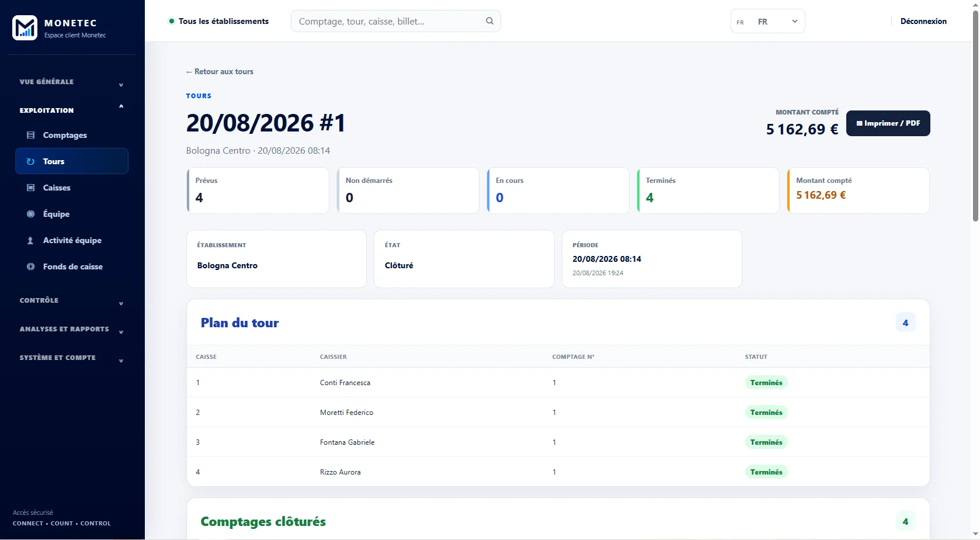Expand Analyses et rapports section

coord(71,329)
